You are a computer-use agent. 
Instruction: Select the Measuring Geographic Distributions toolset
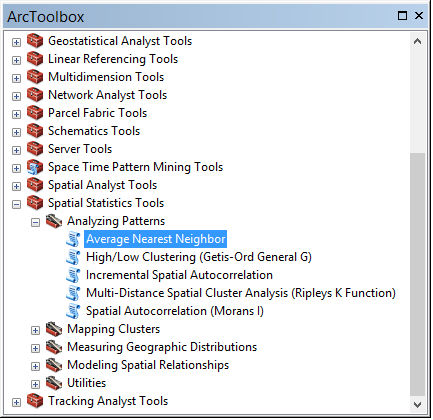coord(162,347)
